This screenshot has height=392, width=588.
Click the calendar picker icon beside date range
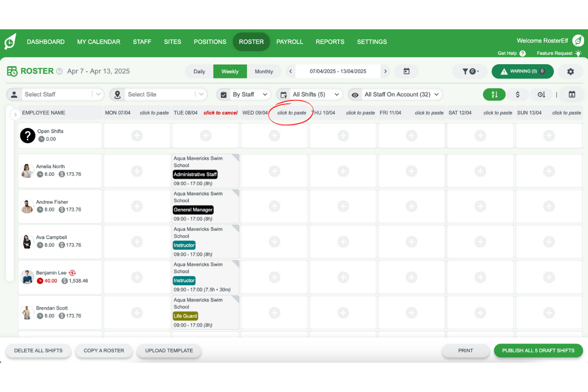(406, 71)
